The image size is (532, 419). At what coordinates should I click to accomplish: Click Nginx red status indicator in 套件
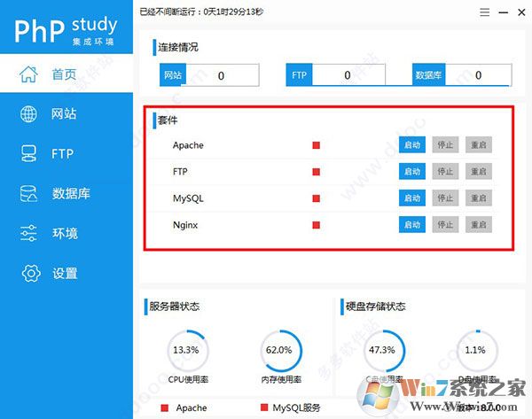[317, 225]
